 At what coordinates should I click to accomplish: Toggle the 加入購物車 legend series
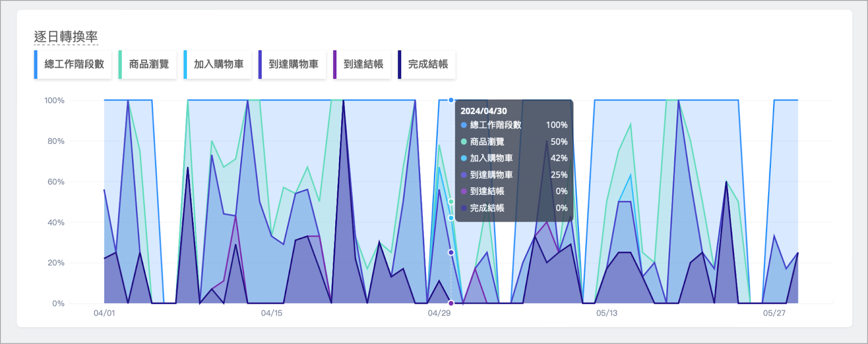218,64
